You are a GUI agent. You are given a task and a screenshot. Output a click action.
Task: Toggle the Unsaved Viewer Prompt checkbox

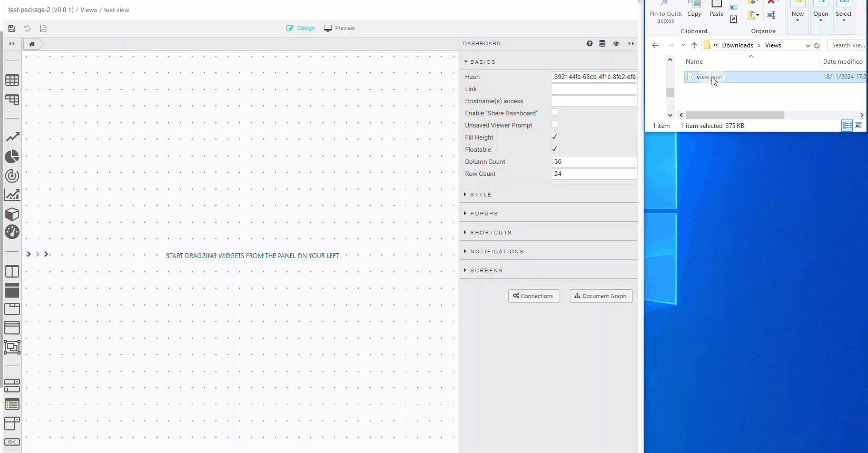[x=555, y=125]
